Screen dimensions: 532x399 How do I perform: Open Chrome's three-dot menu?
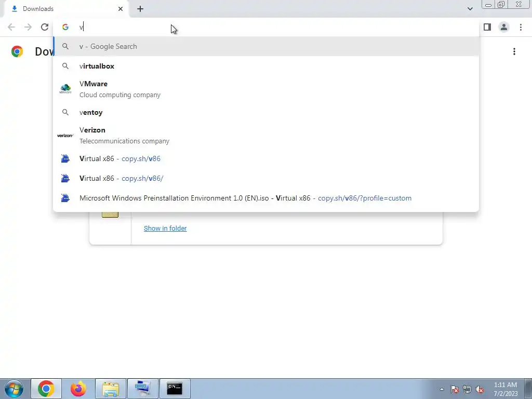(x=521, y=27)
